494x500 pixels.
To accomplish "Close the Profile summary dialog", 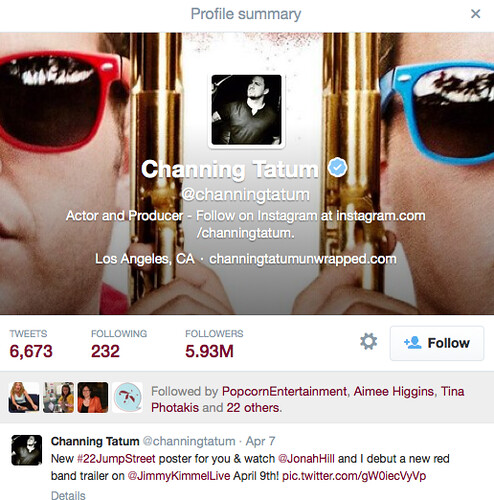I will [x=475, y=14].
